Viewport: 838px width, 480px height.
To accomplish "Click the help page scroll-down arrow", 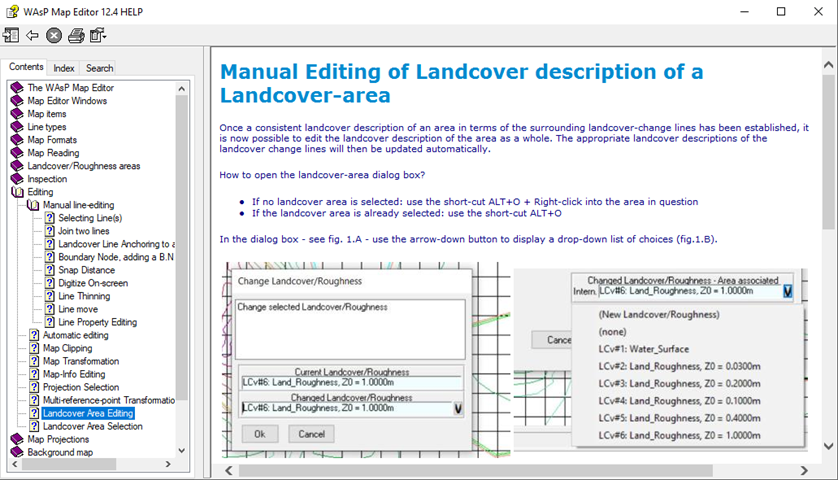I will click(x=828, y=446).
